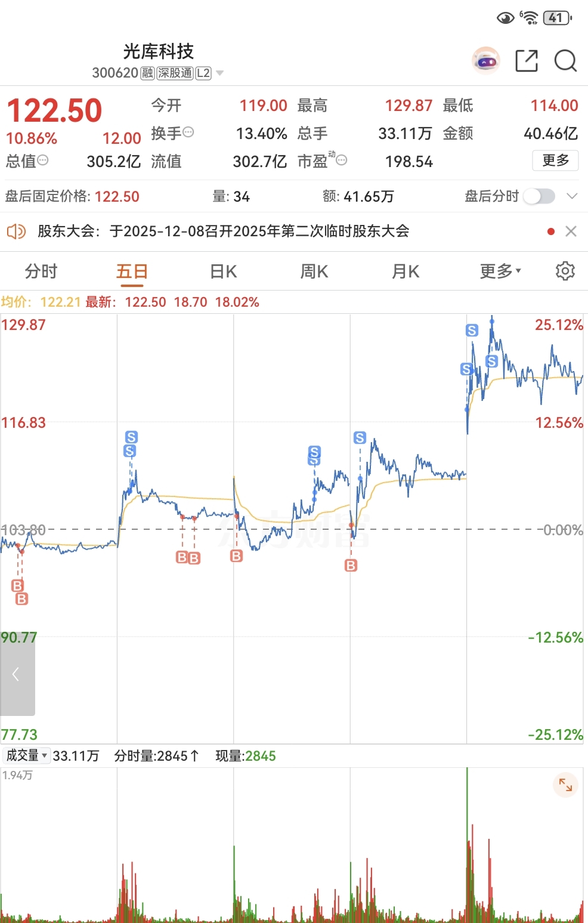
Task: Switch to the 分时 tab
Action: (41, 271)
